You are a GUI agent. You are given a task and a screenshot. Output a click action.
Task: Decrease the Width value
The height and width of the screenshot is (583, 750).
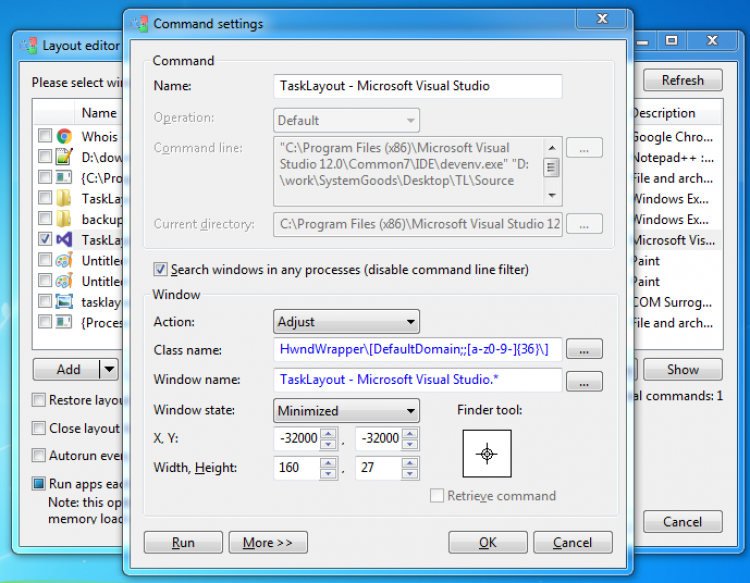pos(328,473)
